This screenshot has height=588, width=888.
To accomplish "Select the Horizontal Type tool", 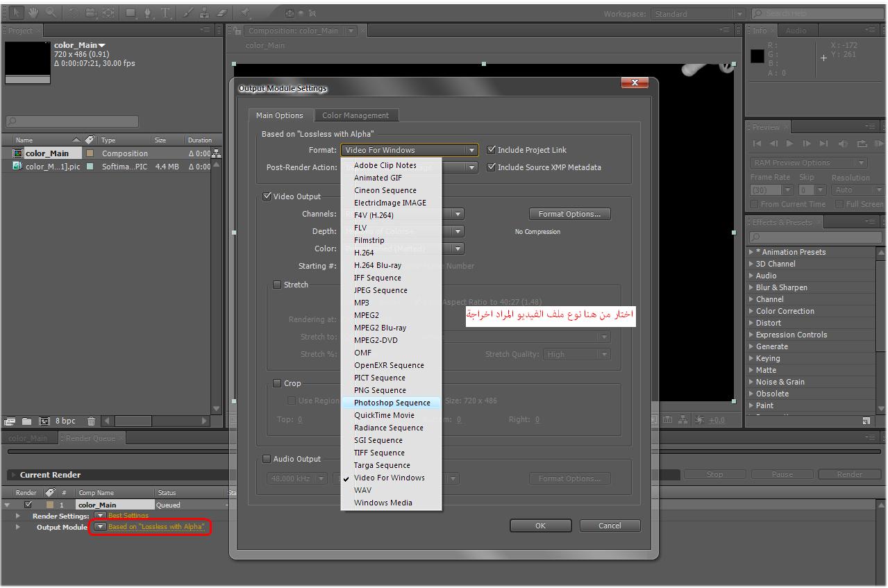I will click(x=166, y=12).
